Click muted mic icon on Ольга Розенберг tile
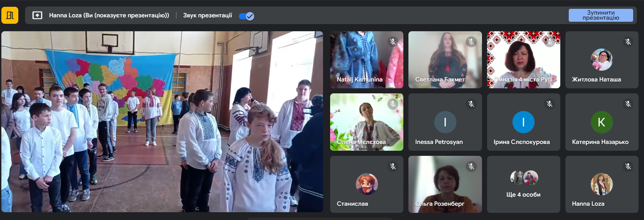644x220 pixels. pyautogui.click(x=471, y=166)
